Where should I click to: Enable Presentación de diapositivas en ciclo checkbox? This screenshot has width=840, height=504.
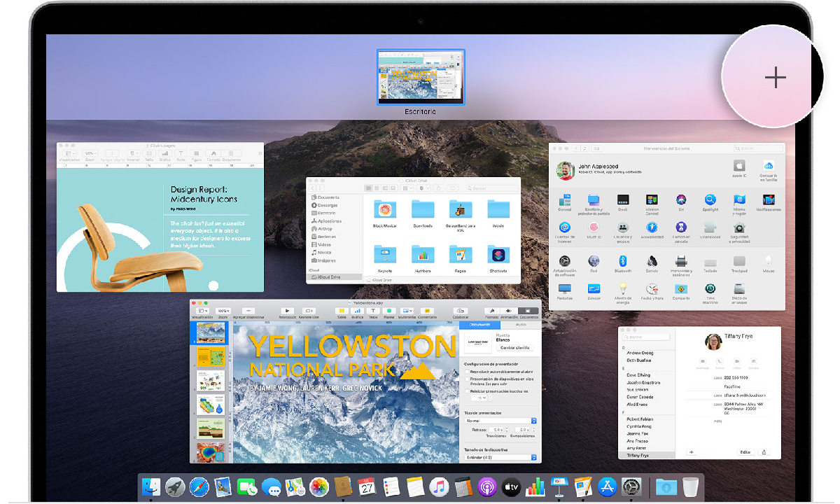468,379
